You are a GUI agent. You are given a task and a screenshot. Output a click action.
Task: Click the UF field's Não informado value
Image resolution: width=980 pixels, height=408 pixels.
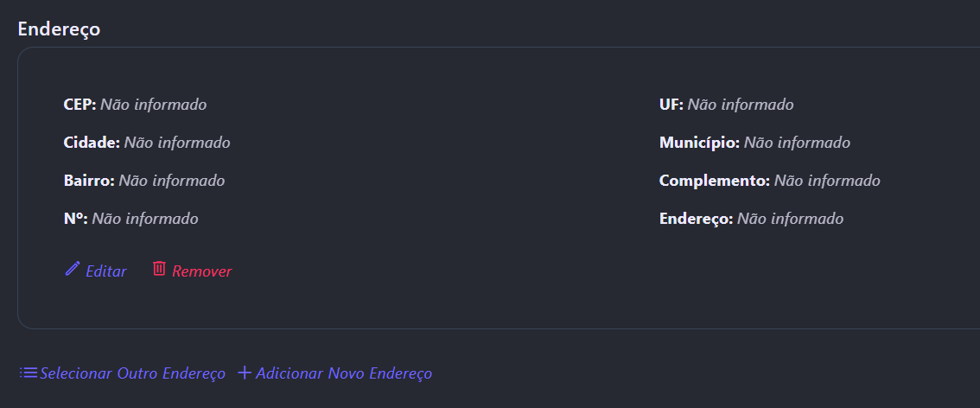point(741,105)
